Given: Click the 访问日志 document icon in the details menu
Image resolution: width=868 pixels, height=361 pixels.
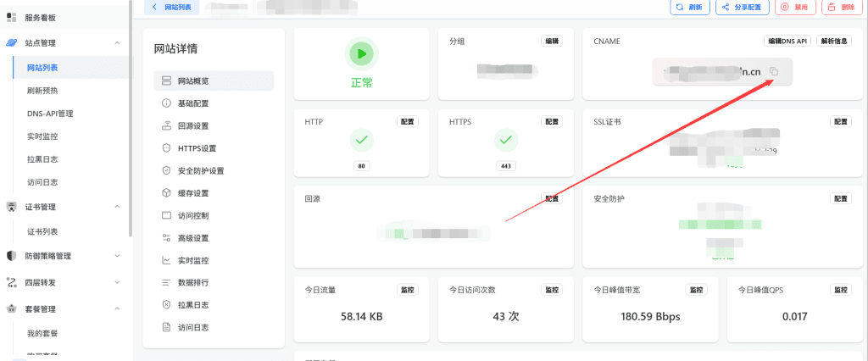Looking at the screenshot, I should coord(166,327).
